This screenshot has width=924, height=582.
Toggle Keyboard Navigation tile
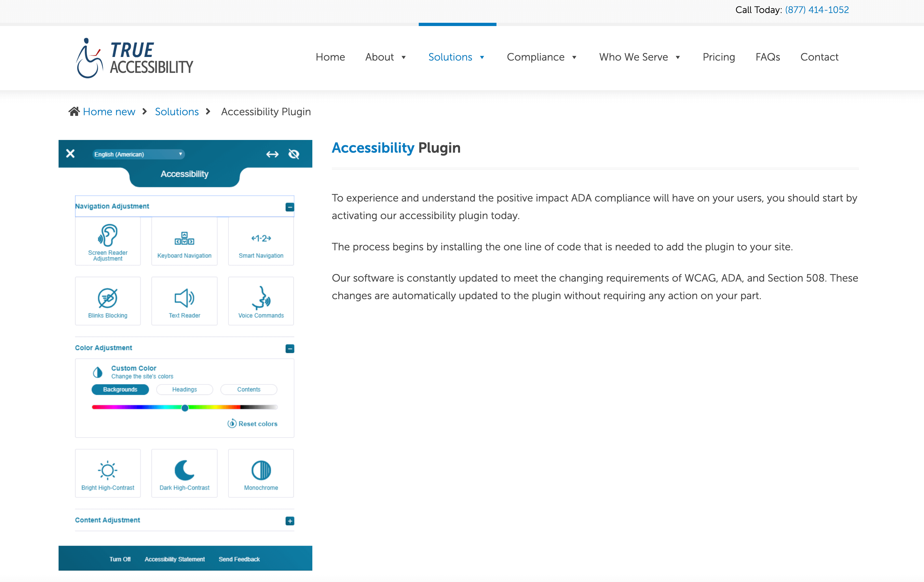click(184, 241)
